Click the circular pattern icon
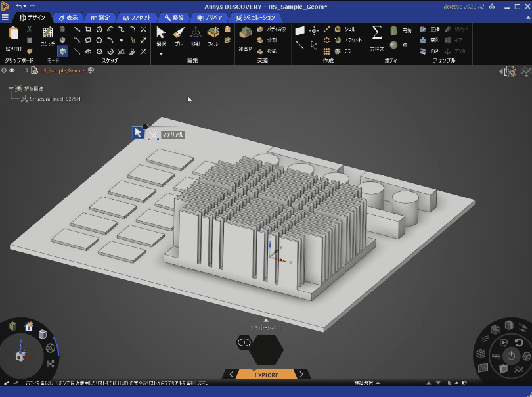This screenshot has height=397, width=532. pyautogui.click(x=326, y=40)
